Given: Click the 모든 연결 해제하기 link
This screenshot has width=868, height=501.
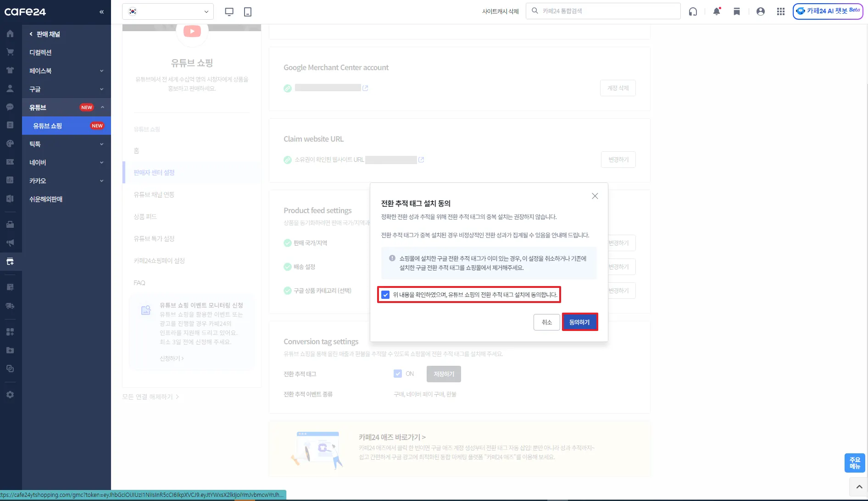Looking at the screenshot, I should (150, 396).
